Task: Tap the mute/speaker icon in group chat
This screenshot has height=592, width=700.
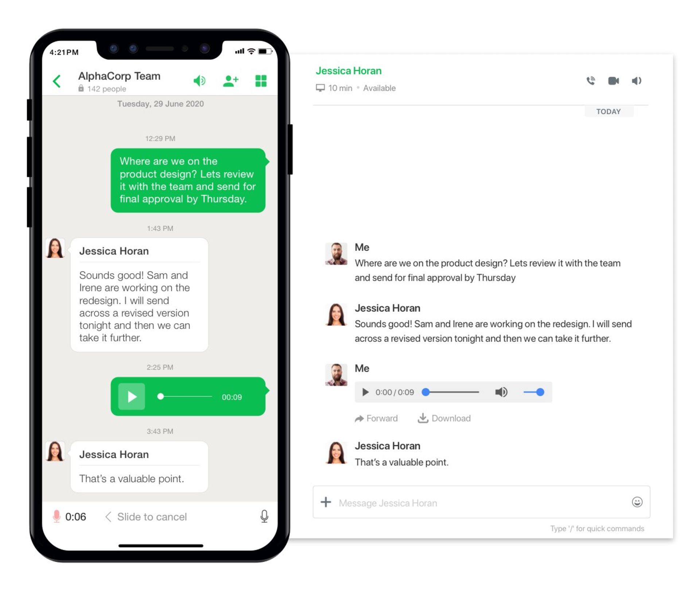Action: click(201, 81)
